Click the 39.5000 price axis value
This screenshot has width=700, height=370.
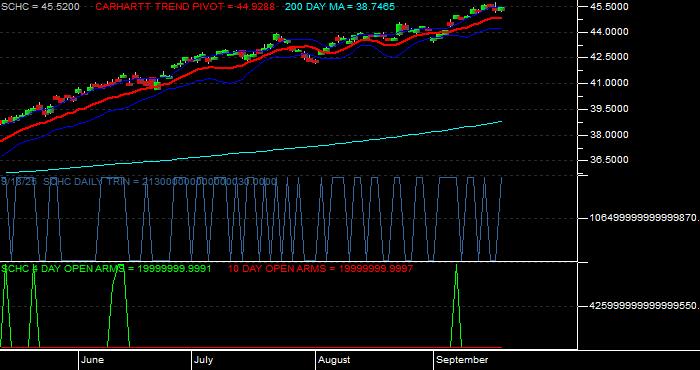609,109
